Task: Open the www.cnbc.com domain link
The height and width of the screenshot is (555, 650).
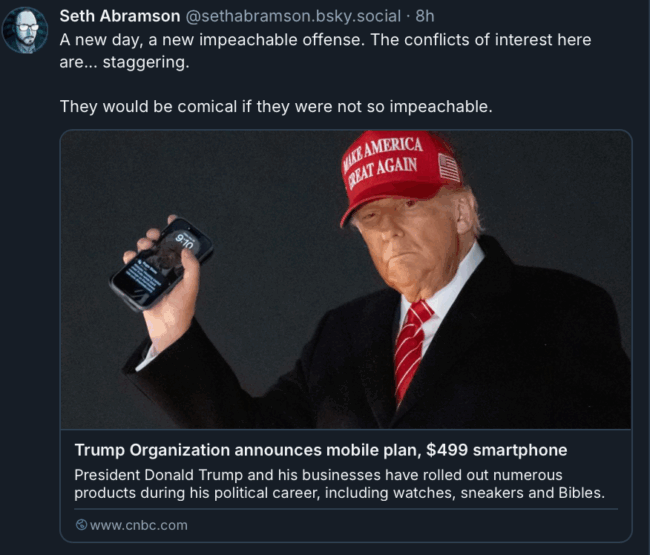Action: (x=138, y=525)
